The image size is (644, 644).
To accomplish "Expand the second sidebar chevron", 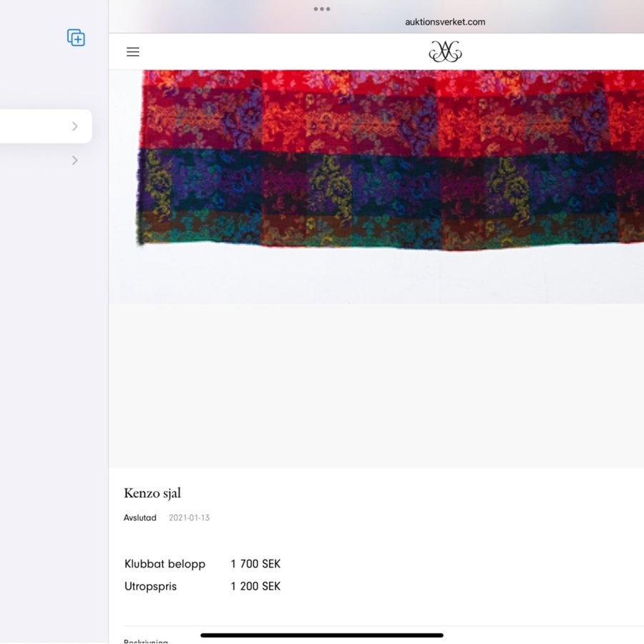I will point(75,160).
